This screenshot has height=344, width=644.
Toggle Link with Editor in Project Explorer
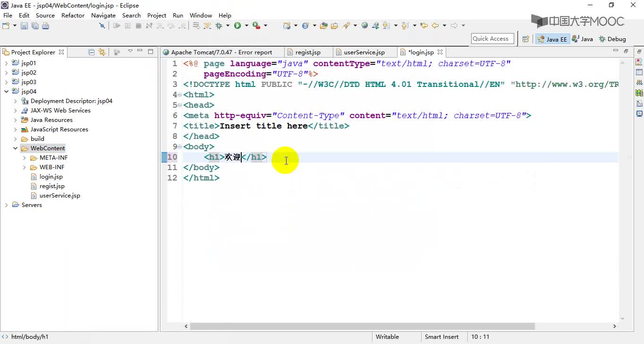coord(102,52)
